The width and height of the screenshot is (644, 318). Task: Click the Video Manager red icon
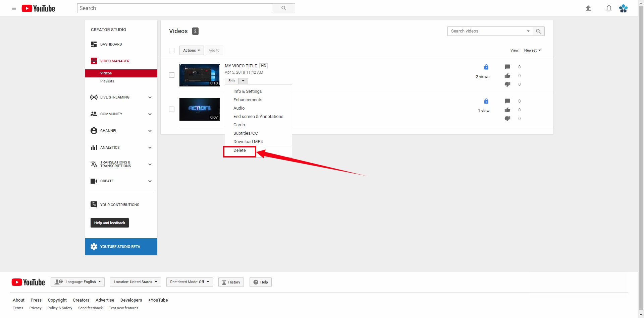pyautogui.click(x=94, y=61)
